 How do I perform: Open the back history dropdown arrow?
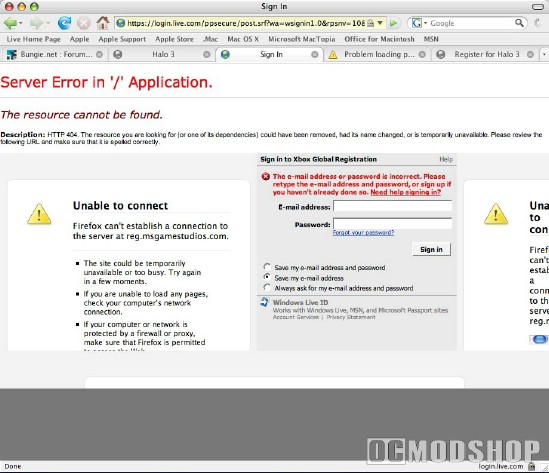coord(21,23)
